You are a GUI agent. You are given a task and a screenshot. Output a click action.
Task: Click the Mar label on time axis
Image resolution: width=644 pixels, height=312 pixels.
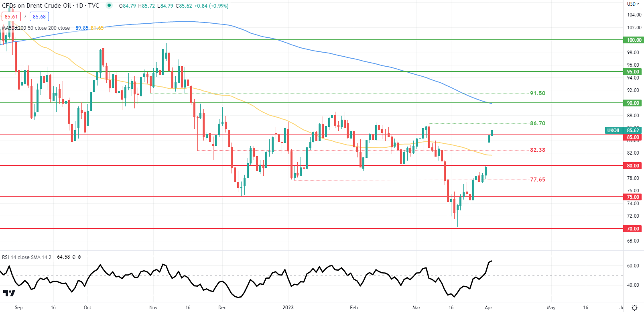(x=416, y=308)
